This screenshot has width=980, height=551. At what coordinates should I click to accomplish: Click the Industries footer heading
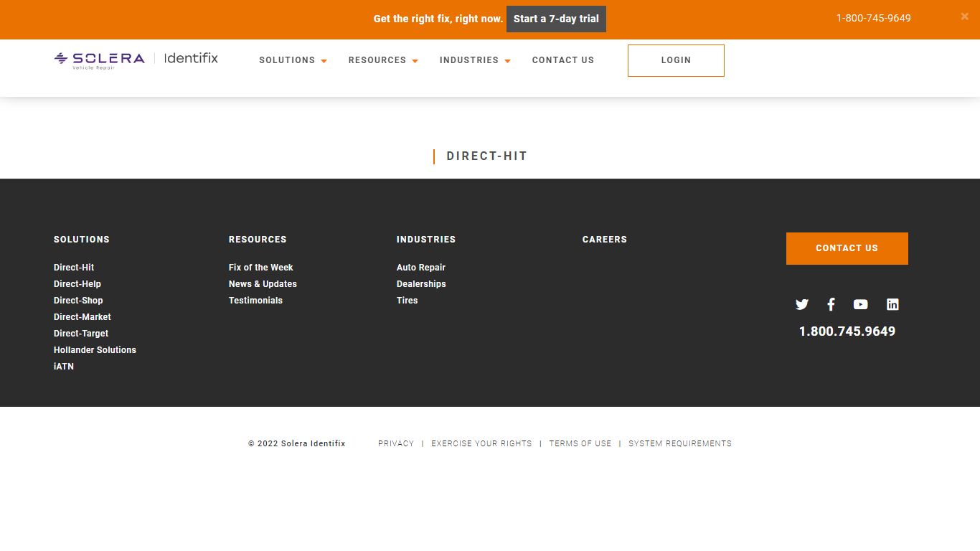click(426, 240)
